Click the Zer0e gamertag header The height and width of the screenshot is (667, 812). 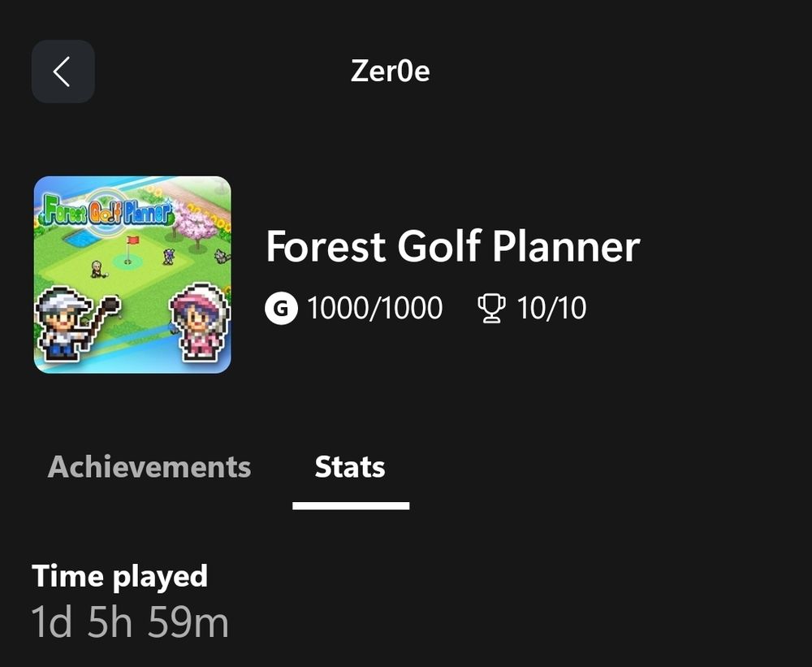click(390, 71)
